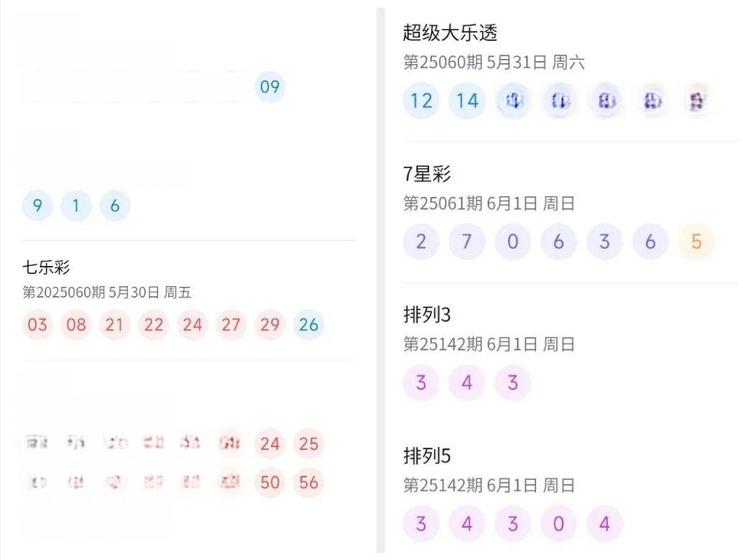Select the ball 0 in 7星彩 row
This screenshot has height=560, width=743.
click(513, 242)
